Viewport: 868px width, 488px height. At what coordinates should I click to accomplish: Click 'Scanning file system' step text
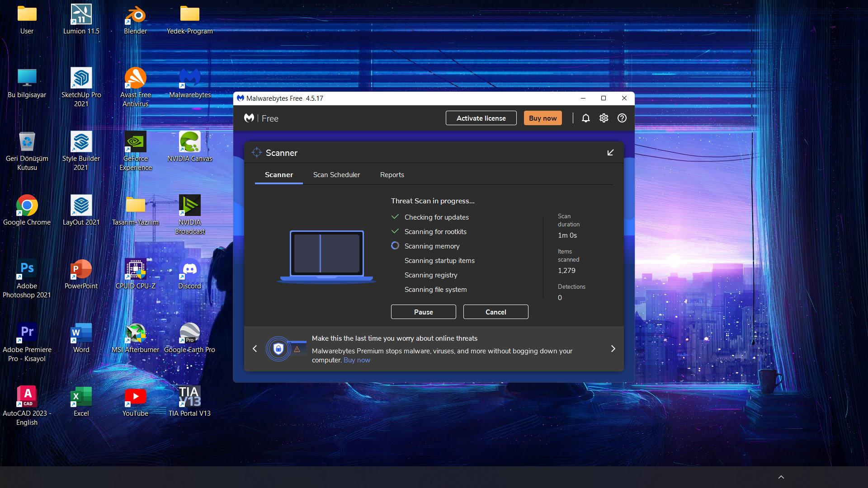(435, 290)
